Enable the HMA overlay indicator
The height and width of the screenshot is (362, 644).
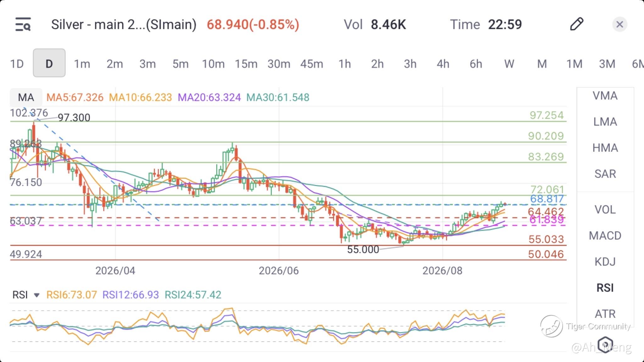click(x=605, y=148)
